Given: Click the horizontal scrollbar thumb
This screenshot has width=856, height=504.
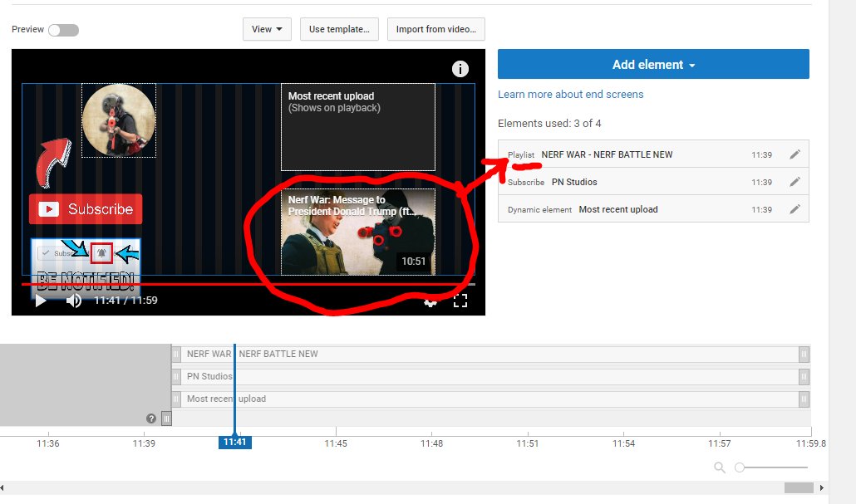Looking at the screenshot, I should (799, 487).
